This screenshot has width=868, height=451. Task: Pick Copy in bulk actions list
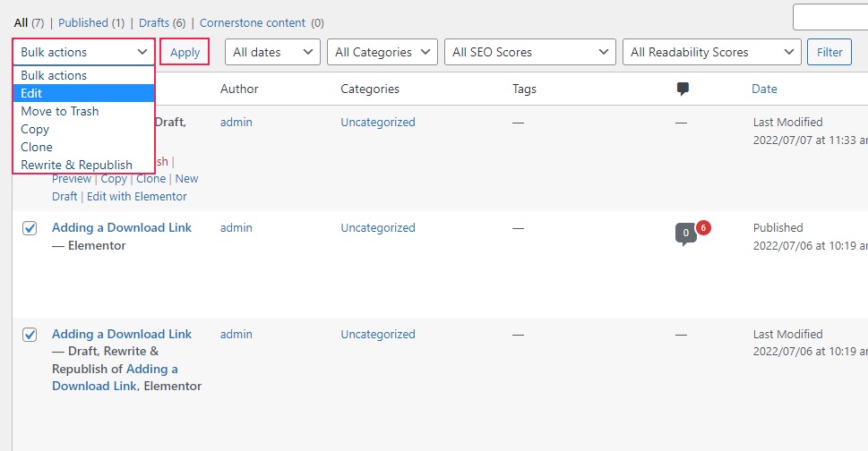coord(83,129)
